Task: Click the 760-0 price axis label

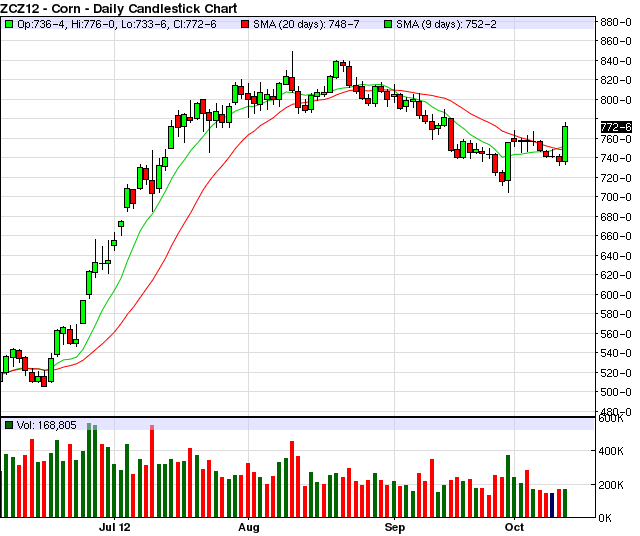Action: click(616, 139)
